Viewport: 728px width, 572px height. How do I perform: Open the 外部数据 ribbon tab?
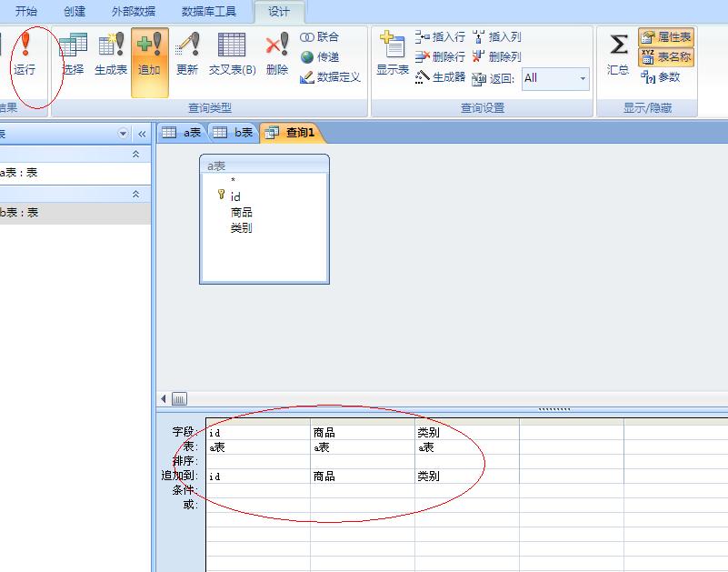pos(134,11)
